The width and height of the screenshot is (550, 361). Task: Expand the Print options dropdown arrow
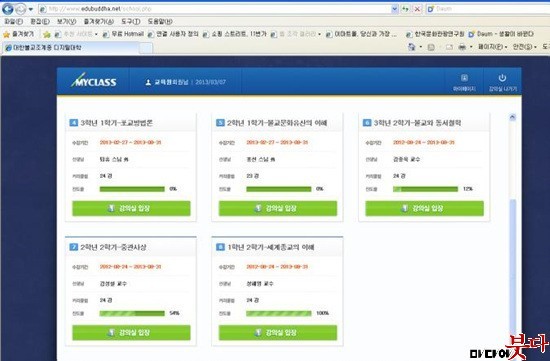(x=471, y=47)
